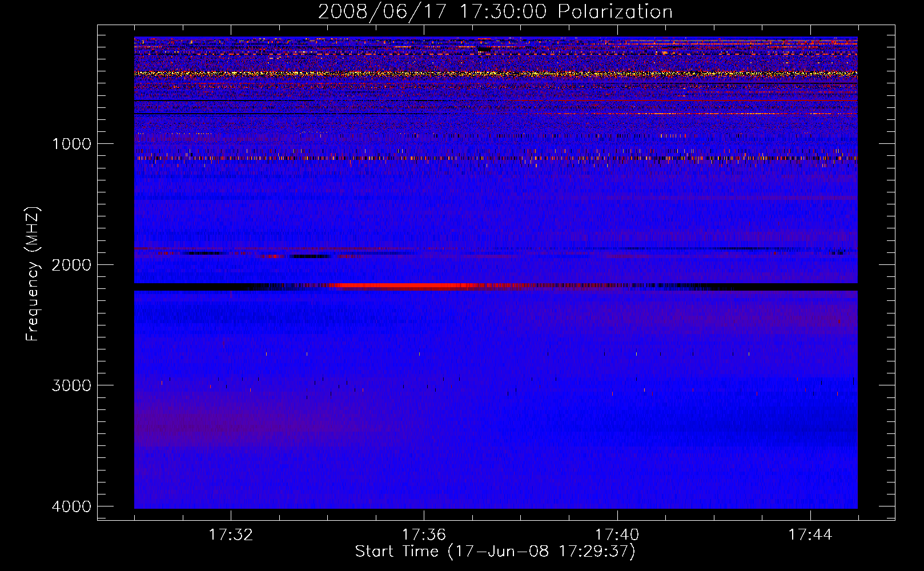
Task: Click the 17:44 time tick label
Action: 810,535
